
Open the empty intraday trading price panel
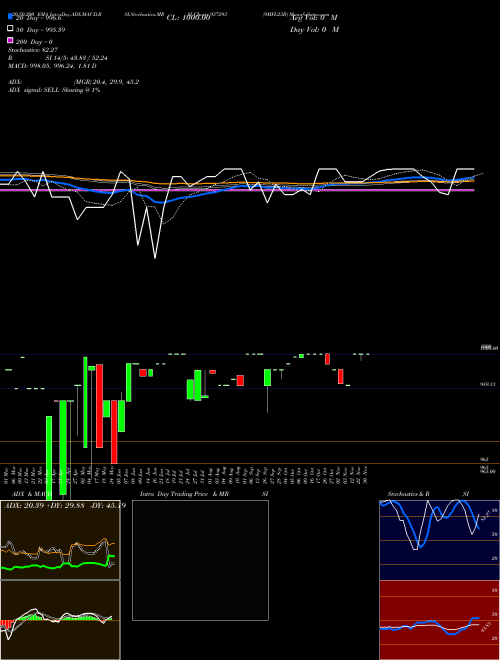click(200, 560)
